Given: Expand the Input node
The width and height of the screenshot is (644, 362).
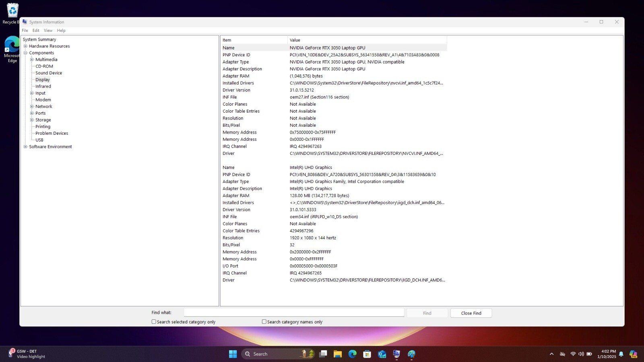Looking at the screenshot, I should [32, 93].
